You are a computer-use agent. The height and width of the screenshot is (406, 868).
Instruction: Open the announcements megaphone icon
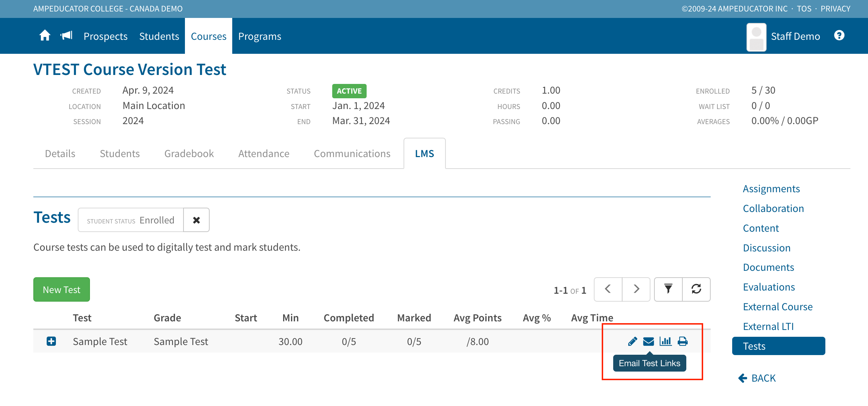tap(67, 36)
